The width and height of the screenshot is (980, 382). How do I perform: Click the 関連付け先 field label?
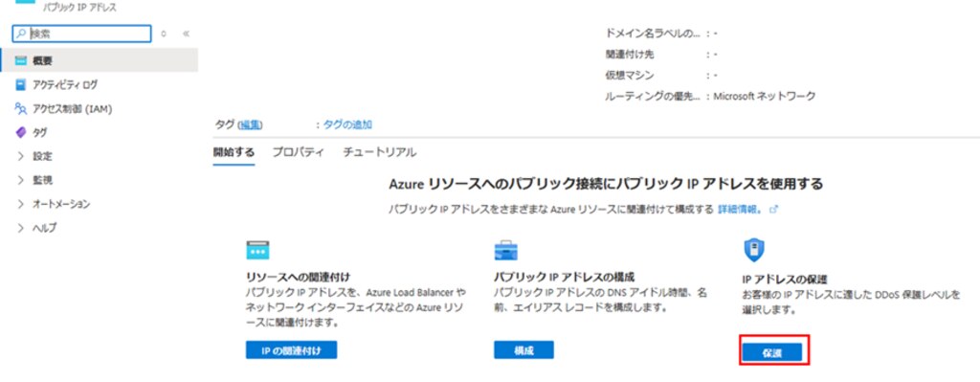point(630,55)
